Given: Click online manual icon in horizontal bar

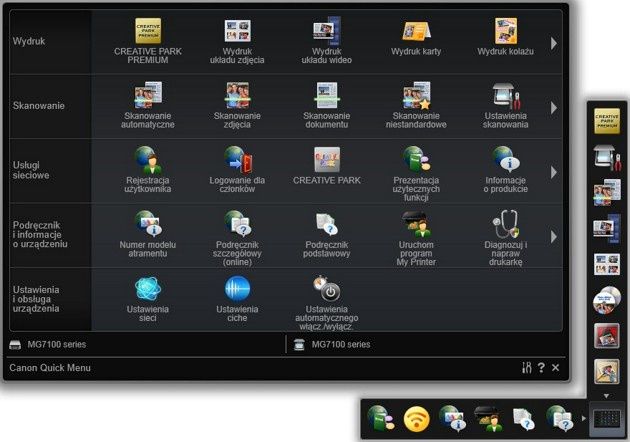Looking at the screenshot, I should tap(560, 418).
